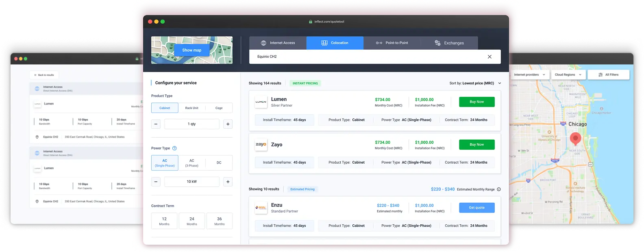Viewport: 644px width, 252px height.
Task: Choose the 12 Months contract term
Action: tap(164, 221)
